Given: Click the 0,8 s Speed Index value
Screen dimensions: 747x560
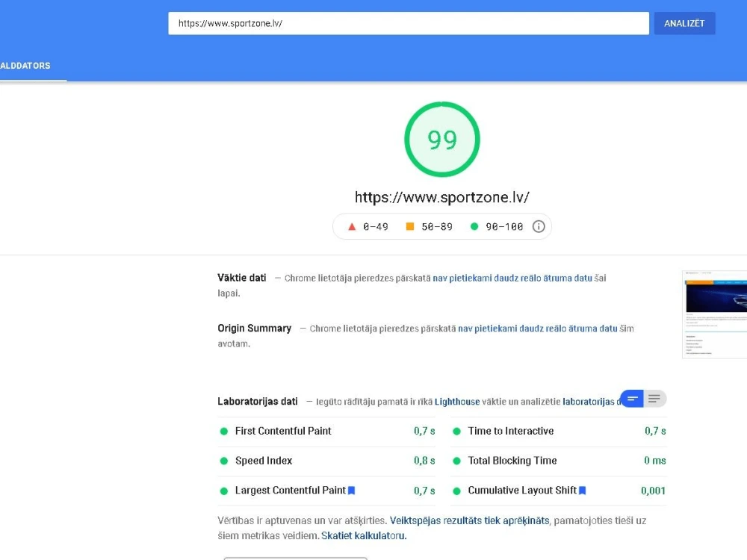Looking at the screenshot, I should [x=424, y=461].
